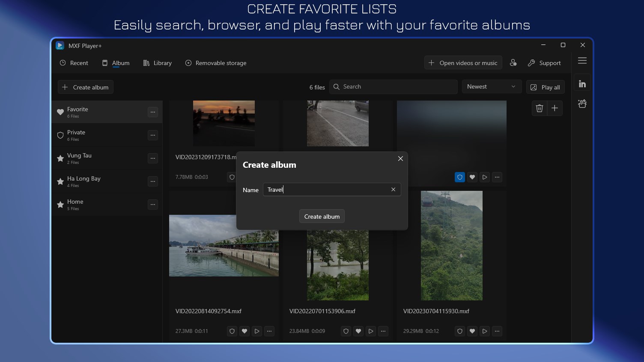Open the hamburger menu on the right sidebar
644x362 pixels.
pos(582,60)
